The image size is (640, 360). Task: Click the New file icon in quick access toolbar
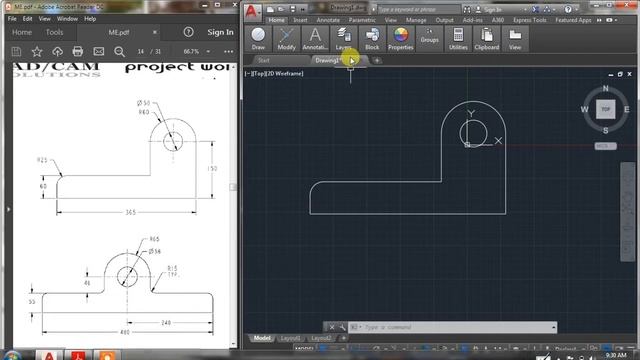coord(271,9)
